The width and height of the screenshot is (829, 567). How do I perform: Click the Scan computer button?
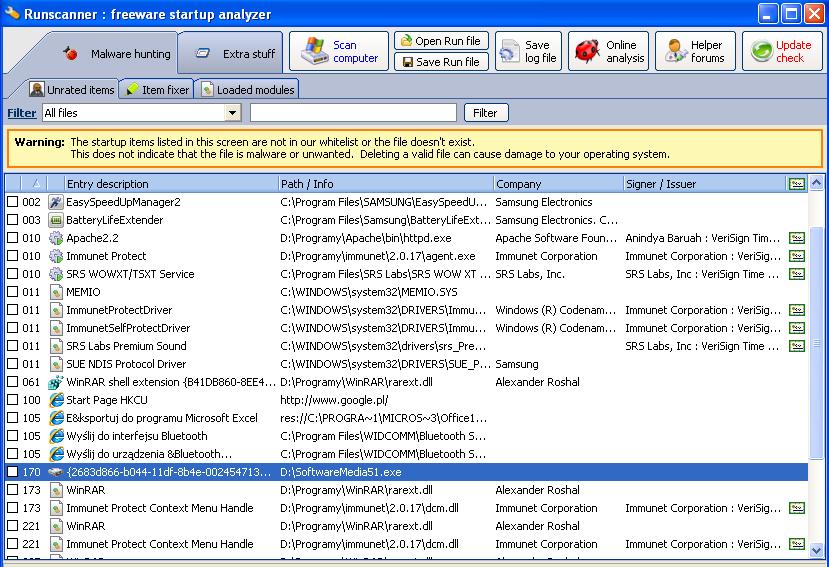point(338,51)
